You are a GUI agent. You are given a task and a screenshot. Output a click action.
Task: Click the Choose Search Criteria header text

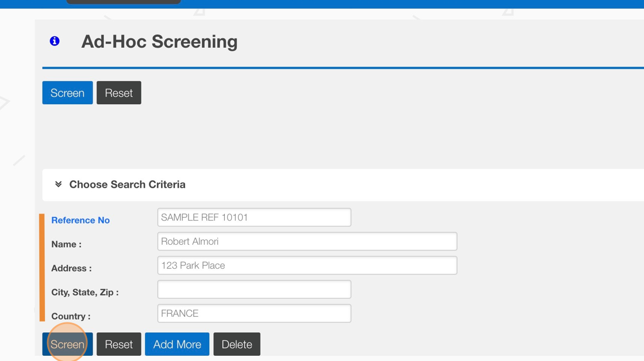(x=127, y=184)
